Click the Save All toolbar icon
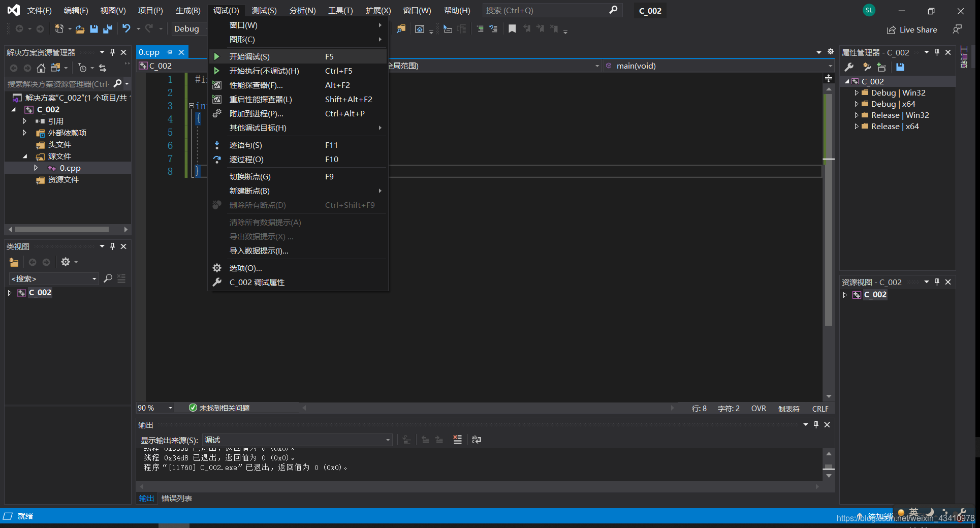The image size is (980, 528). 108,29
